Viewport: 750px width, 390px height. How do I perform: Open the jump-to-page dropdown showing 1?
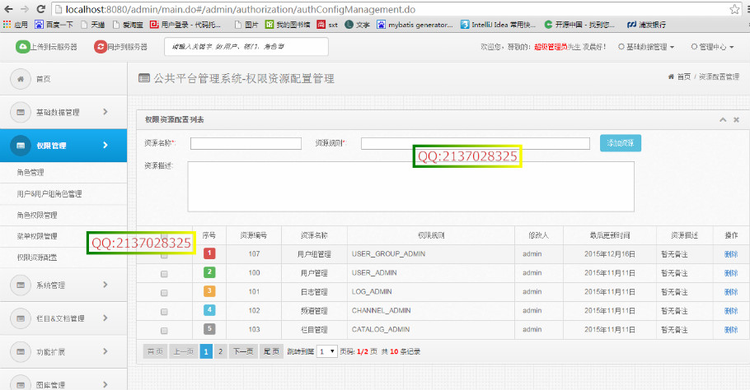327,352
